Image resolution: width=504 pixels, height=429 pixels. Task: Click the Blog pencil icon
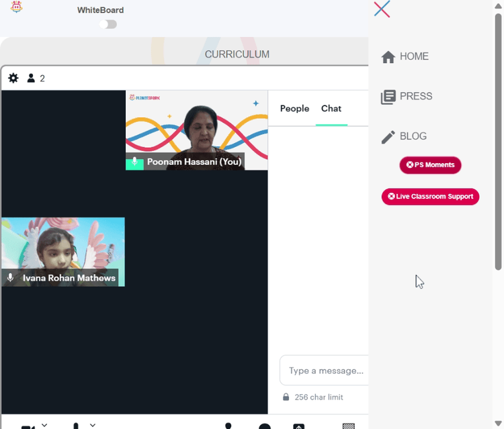click(x=388, y=137)
